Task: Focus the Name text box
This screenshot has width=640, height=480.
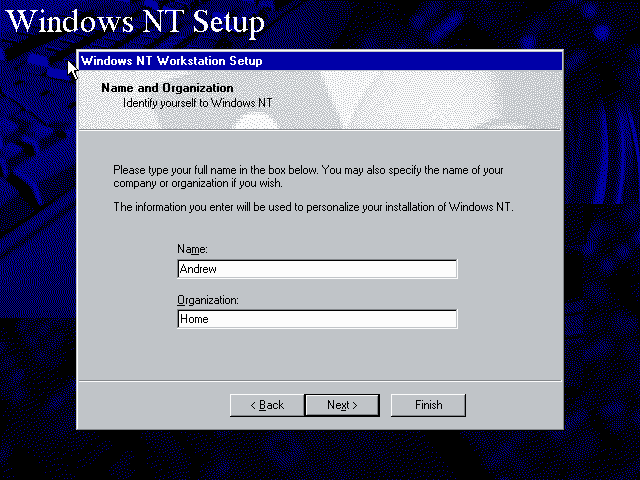Action: [316, 269]
